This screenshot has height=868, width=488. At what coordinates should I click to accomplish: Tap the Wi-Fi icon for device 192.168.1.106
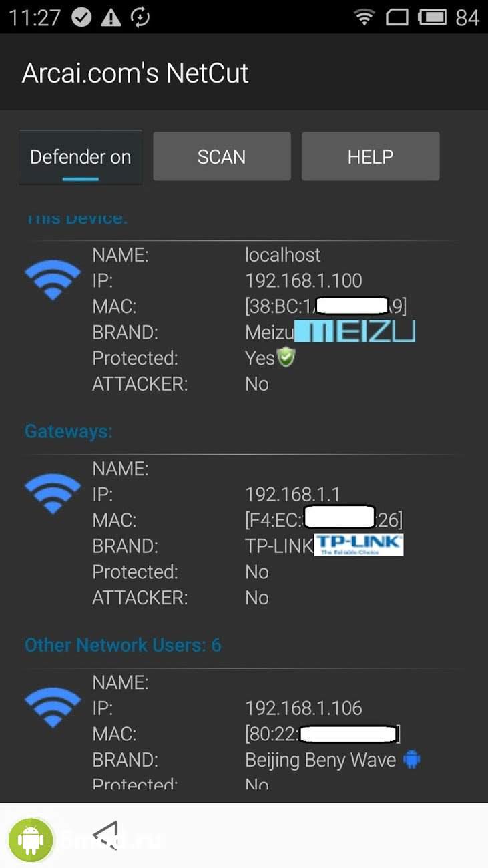point(53,706)
